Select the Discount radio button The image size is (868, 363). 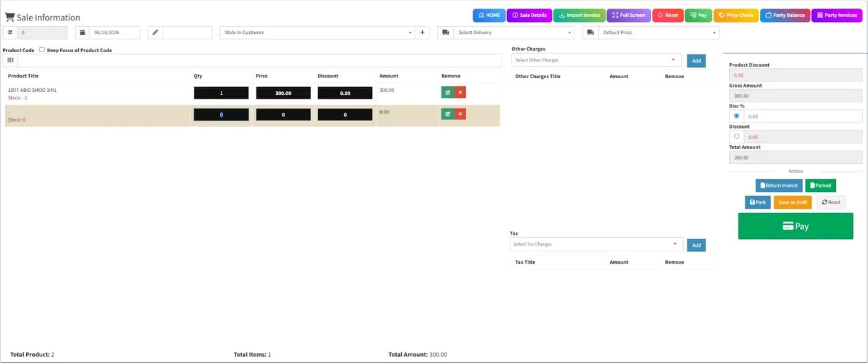[737, 137]
